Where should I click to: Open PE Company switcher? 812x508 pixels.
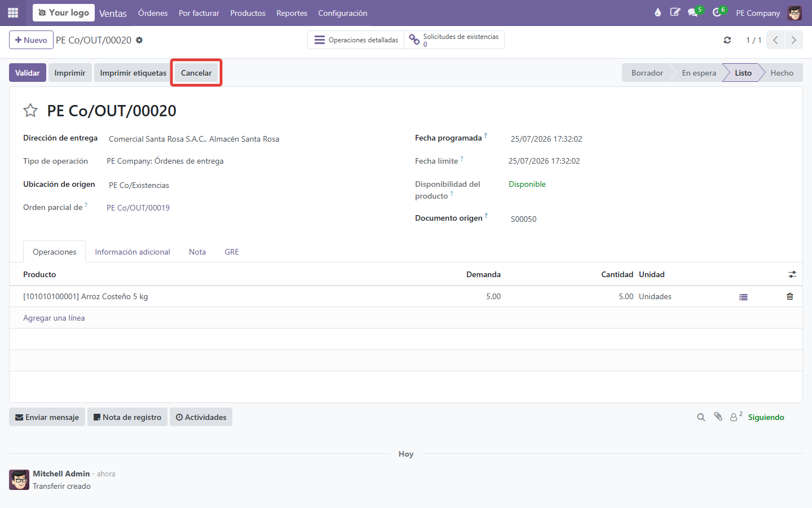[758, 13]
